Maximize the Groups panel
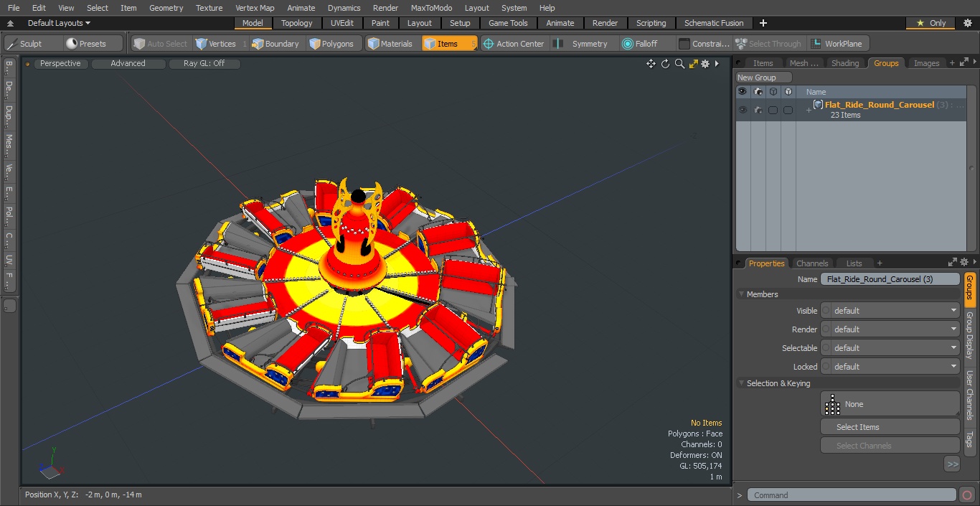Image resolution: width=980 pixels, height=506 pixels. pos(963,63)
